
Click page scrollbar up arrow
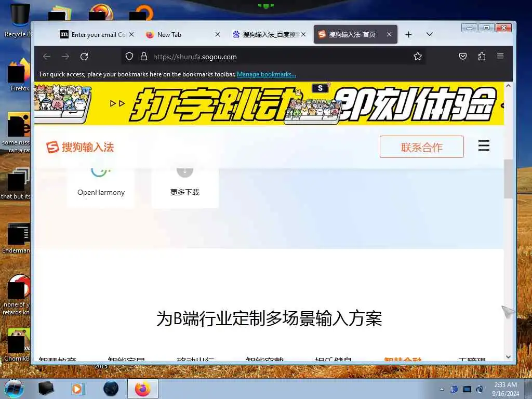pyautogui.click(x=508, y=86)
